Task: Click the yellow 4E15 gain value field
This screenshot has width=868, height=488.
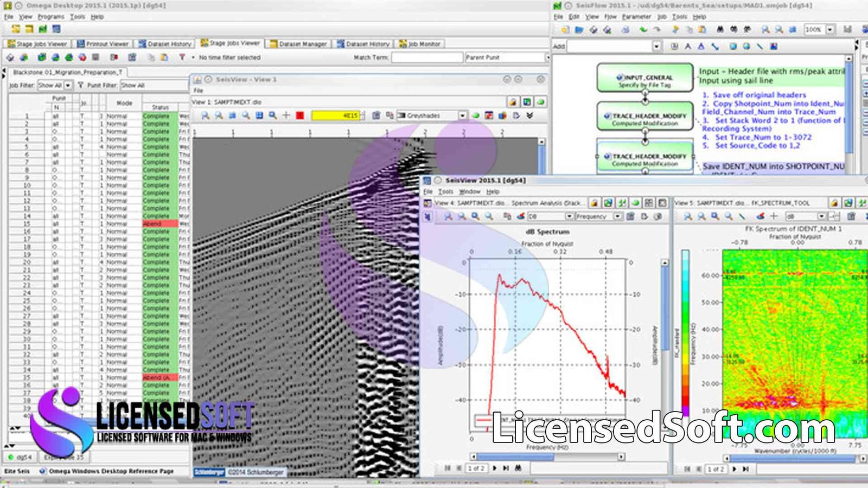Action: (335, 115)
